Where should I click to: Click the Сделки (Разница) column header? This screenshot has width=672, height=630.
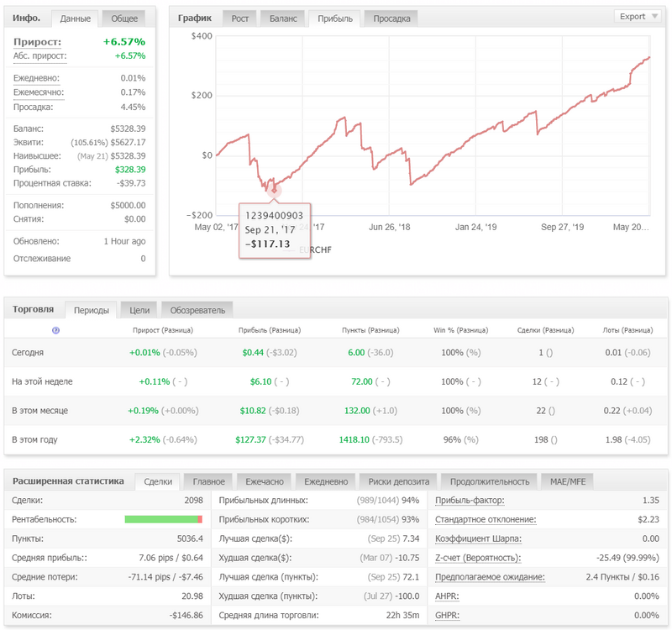(x=545, y=330)
